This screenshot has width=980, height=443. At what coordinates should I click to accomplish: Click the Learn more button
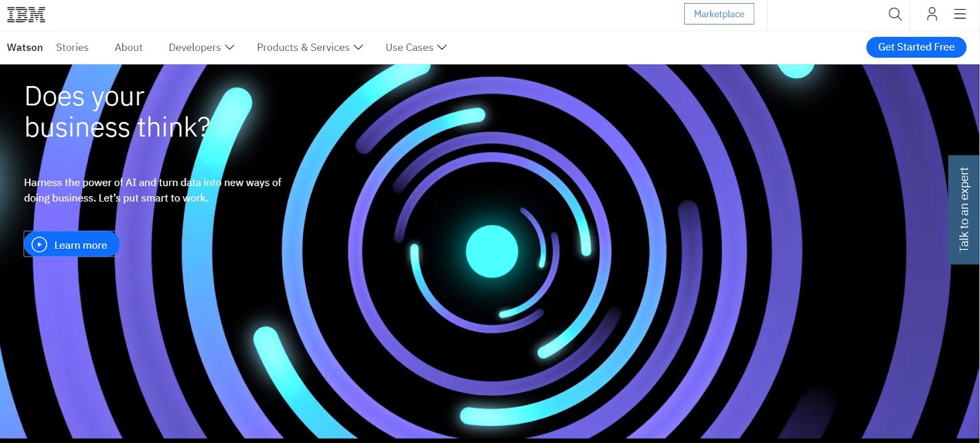pyautogui.click(x=71, y=244)
